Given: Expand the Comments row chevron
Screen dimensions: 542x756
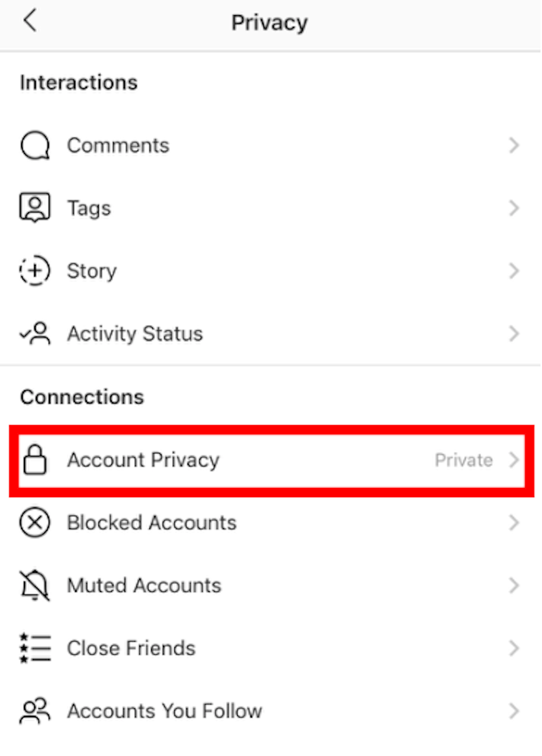Looking at the screenshot, I should pyautogui.click(x=514, y=145).
